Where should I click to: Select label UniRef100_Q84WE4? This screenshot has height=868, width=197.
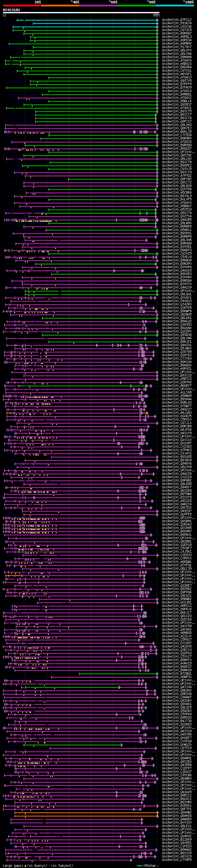tap(177, 778)
